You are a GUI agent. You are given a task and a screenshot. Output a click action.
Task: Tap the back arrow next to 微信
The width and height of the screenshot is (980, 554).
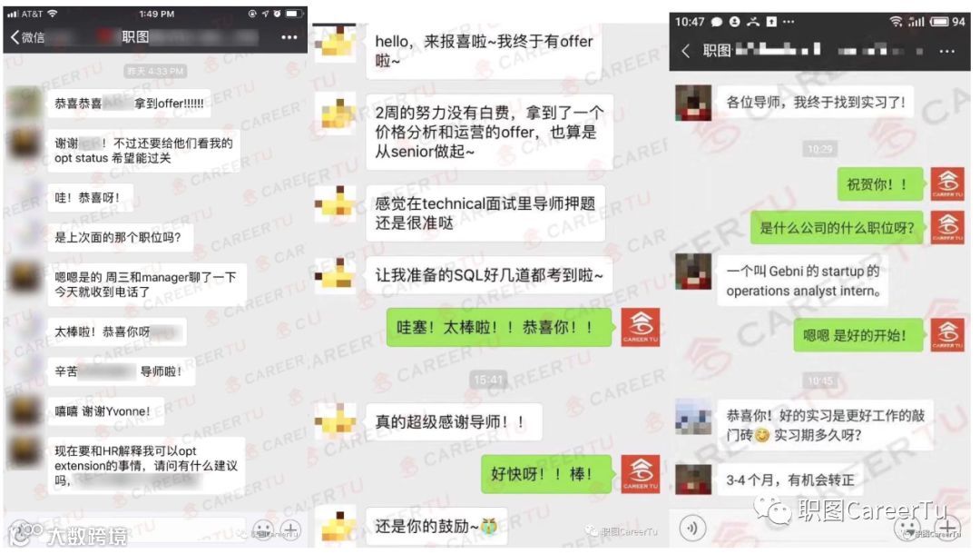pos(15,37)
